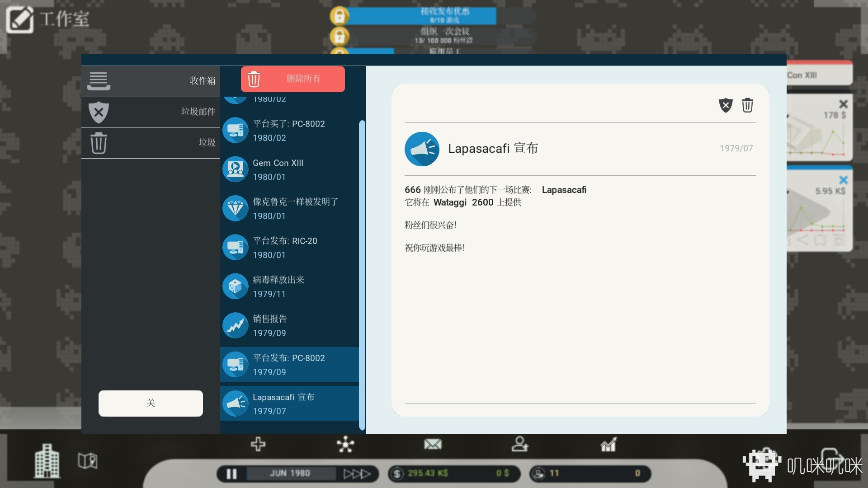The image size is (868, 488).
Task: Click the Con XIII notification card
Action: (x=820, y=74)
